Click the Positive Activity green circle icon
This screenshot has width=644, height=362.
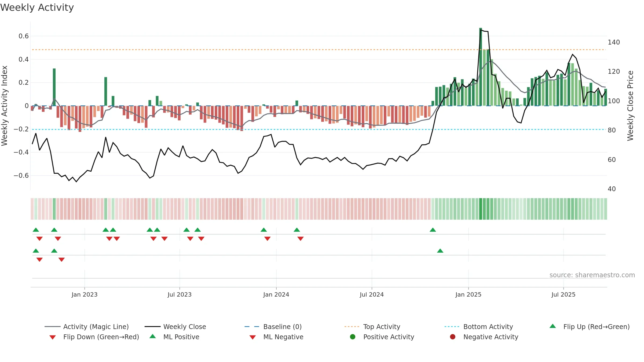[x=353, y=337]
